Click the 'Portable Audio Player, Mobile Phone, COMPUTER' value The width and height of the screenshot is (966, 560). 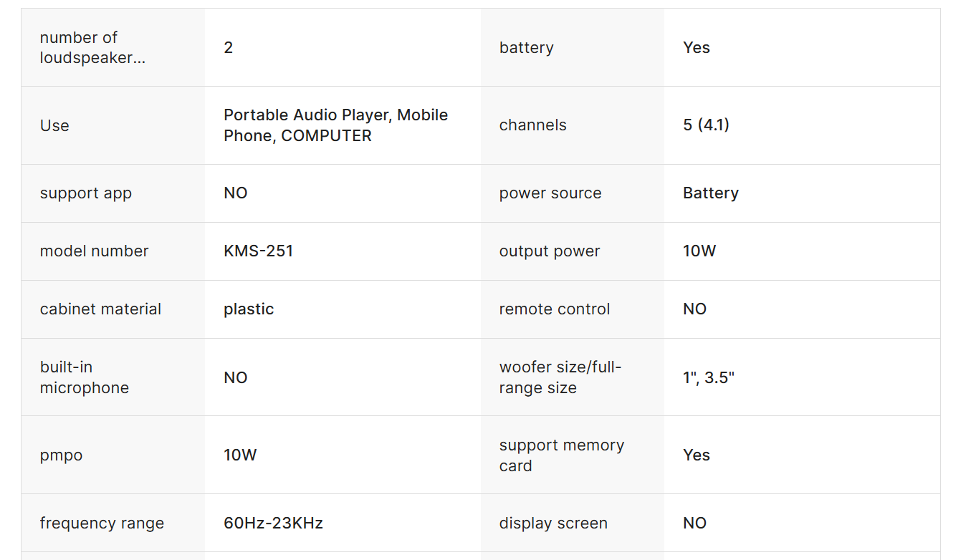(335, 125)
